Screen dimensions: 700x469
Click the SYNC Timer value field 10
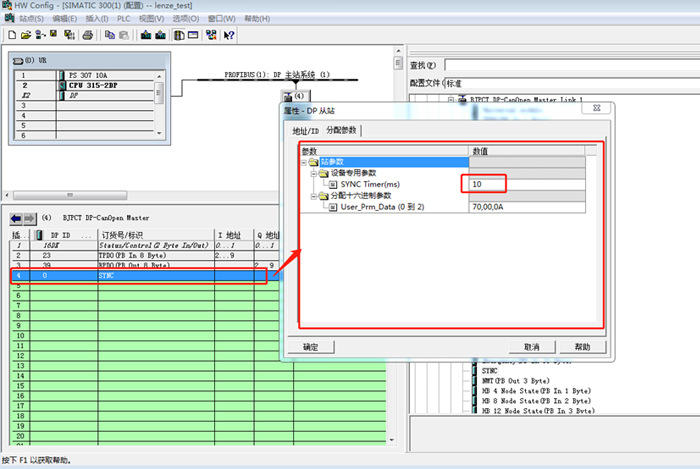pos(527,184)
